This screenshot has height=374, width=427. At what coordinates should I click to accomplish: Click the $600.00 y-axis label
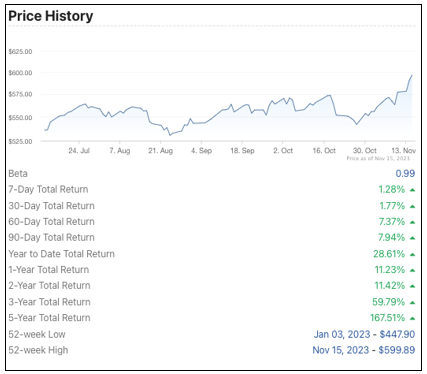20,73
